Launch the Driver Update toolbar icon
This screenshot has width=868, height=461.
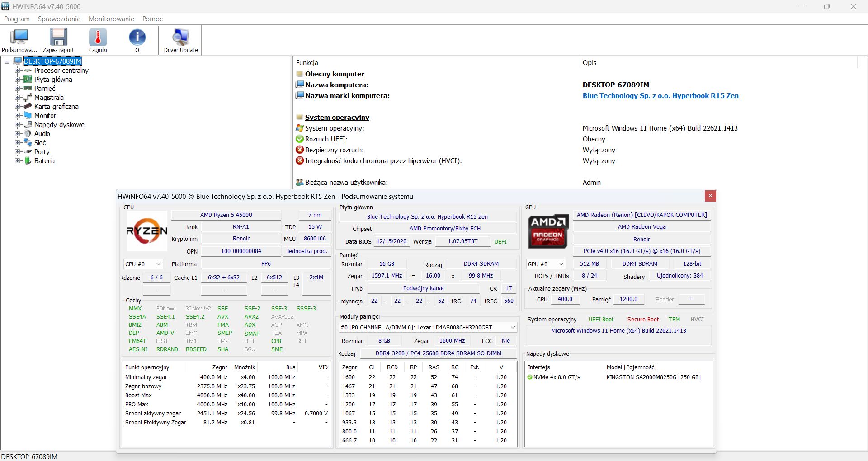pos(181,37)
